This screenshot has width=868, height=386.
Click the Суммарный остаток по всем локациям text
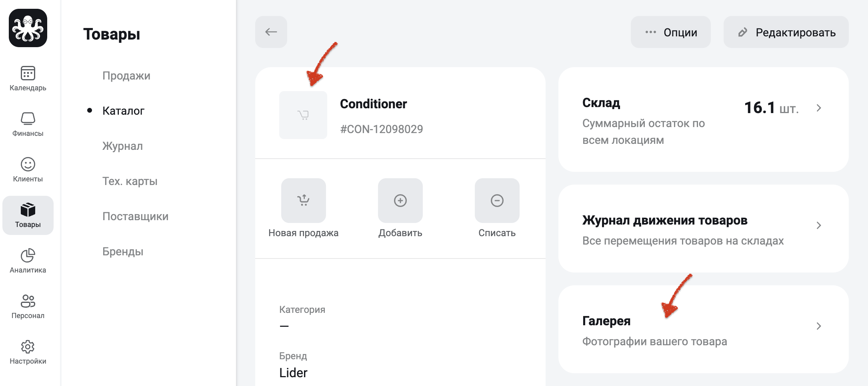644,132
